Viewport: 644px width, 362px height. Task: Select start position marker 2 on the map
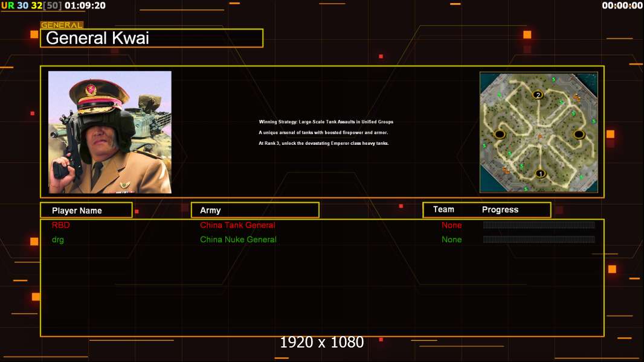(x=538, y=95)
